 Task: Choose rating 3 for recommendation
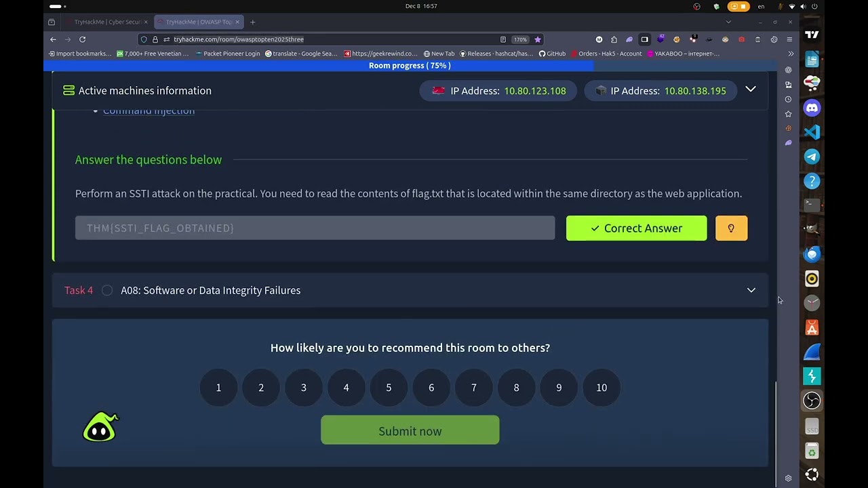[x=304, y=388]
